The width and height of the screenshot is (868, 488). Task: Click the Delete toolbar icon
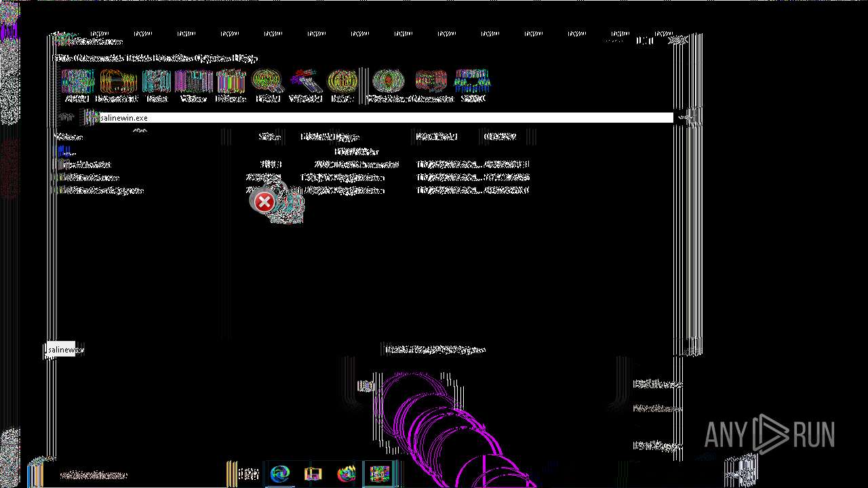[231, 85]
